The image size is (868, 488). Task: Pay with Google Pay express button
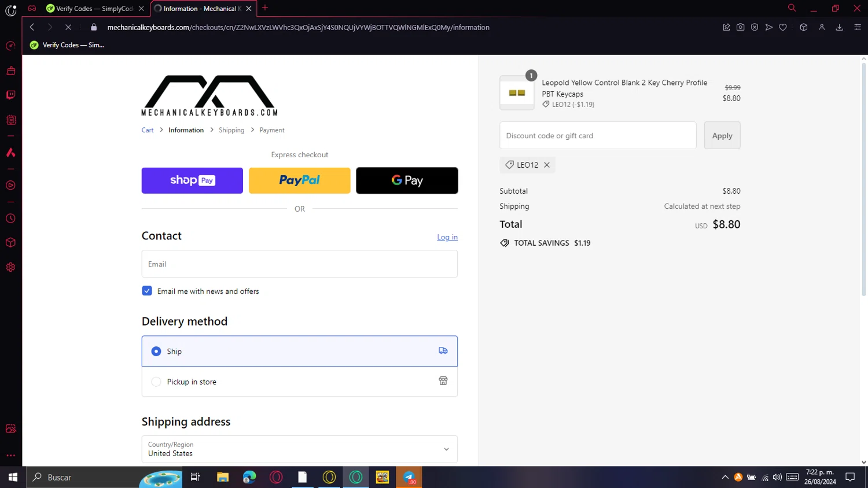407,180
